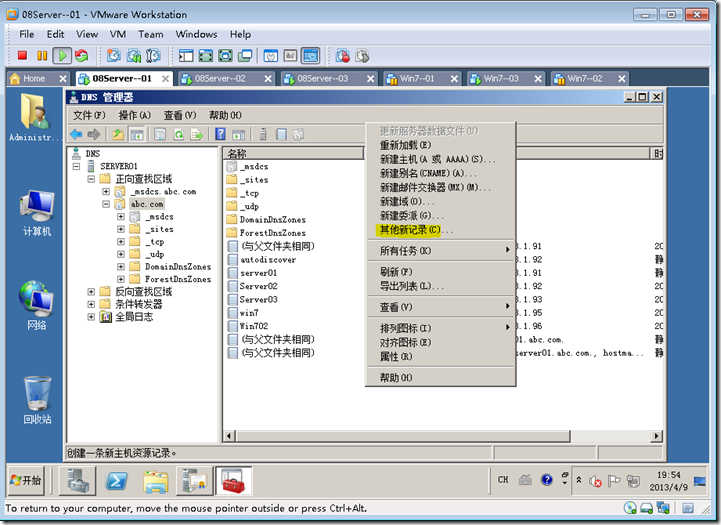Screen dimensions: 721x525
Task: Click the take snapshot icon in VMware toolbar
Action: click(113, 56)
